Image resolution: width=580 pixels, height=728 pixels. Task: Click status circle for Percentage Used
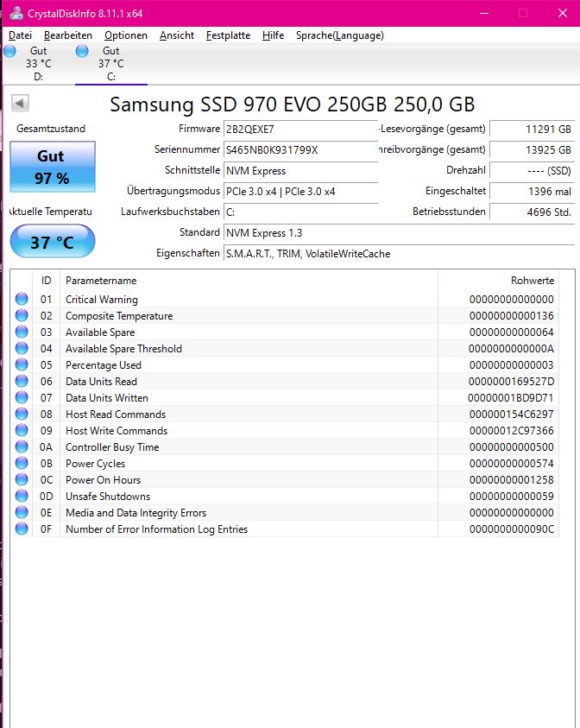pyautogui.click(x=22, y=364)
